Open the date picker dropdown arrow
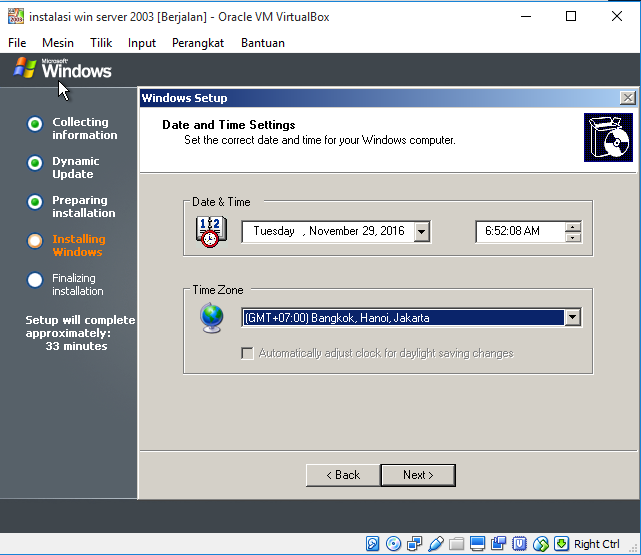 421,232
